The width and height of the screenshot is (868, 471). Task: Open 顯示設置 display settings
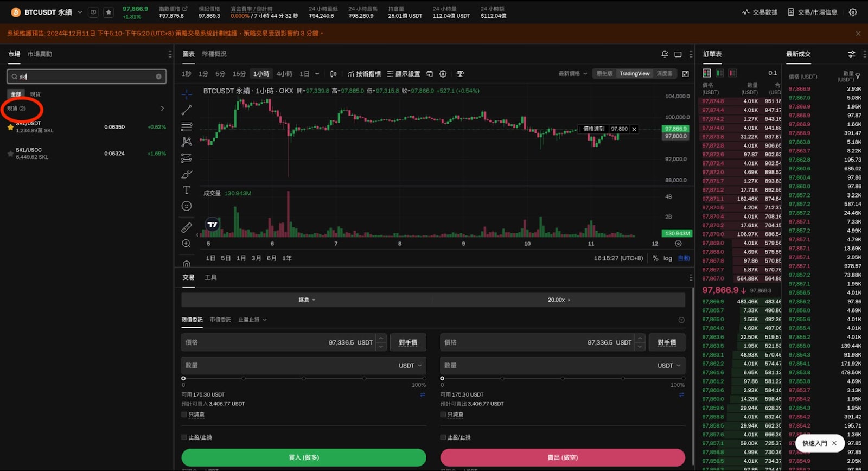pos(404,74)
